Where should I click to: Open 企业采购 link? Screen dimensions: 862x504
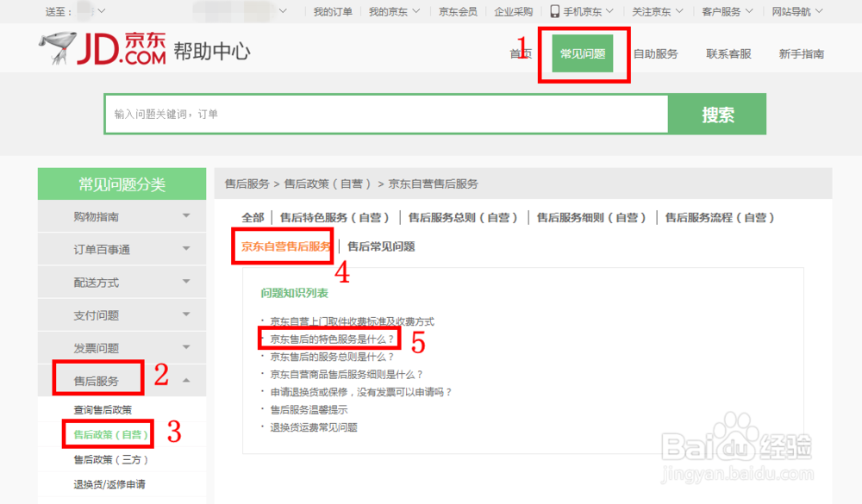pyautogui.click(x=513, y=11)
